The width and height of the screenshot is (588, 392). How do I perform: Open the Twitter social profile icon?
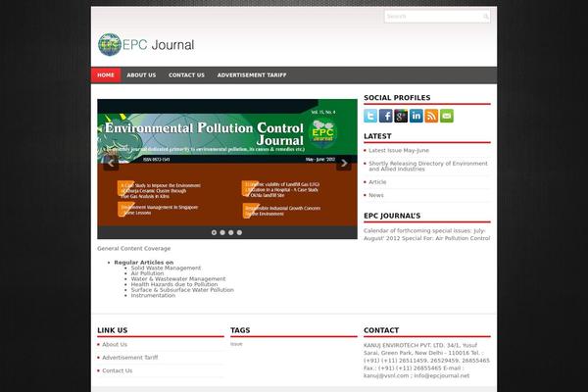pos(370,116)
